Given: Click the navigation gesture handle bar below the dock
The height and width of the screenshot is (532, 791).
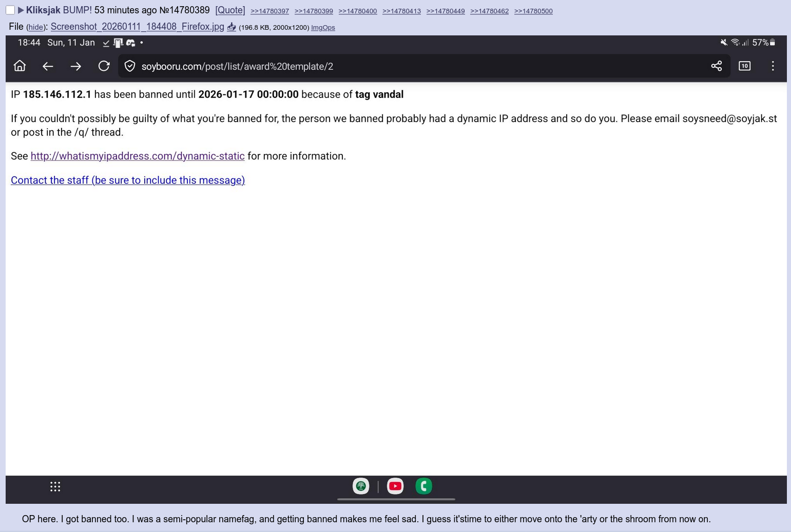Looking at the screenshot, I should [396, 499].
